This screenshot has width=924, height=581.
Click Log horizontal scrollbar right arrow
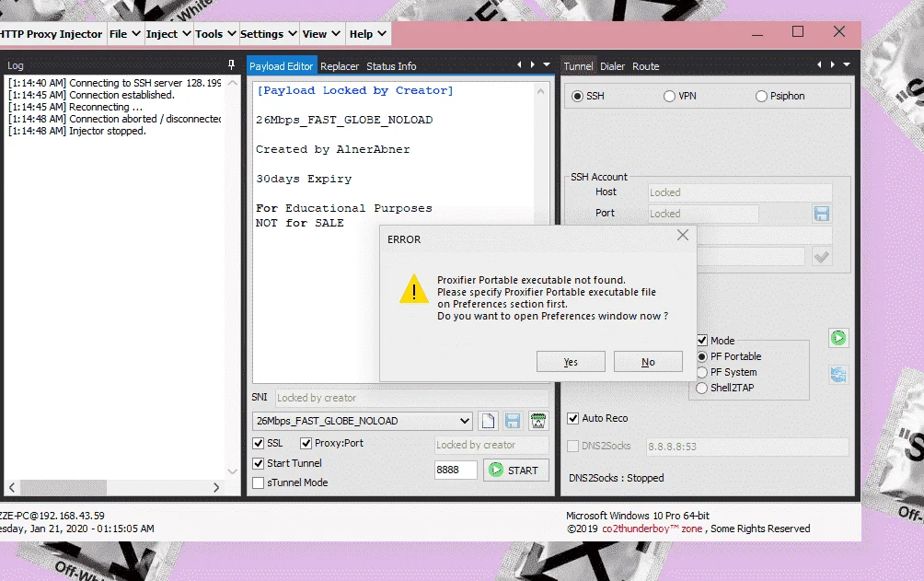click(x=215, y=487)
